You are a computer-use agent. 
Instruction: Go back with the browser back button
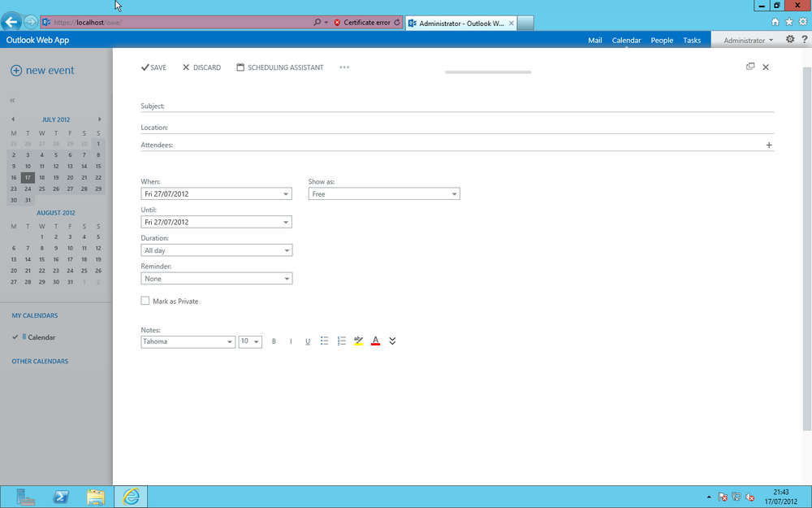[x=11, y=22]
